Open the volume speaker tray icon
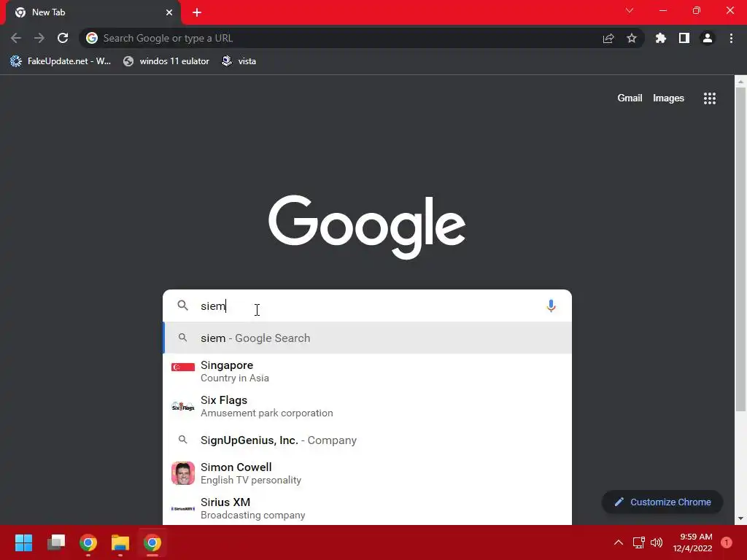The height and width of the screenshot is (560, 747). (x=657, y=542)
